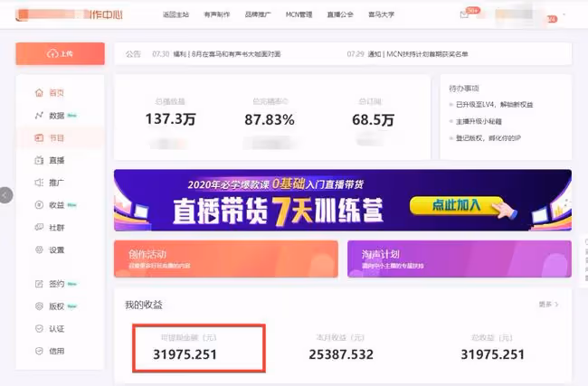Open the 已升级至LV4 to-do item
Image resolution: width=588 pixels, height=386 pixels.
tap(494, 105)
